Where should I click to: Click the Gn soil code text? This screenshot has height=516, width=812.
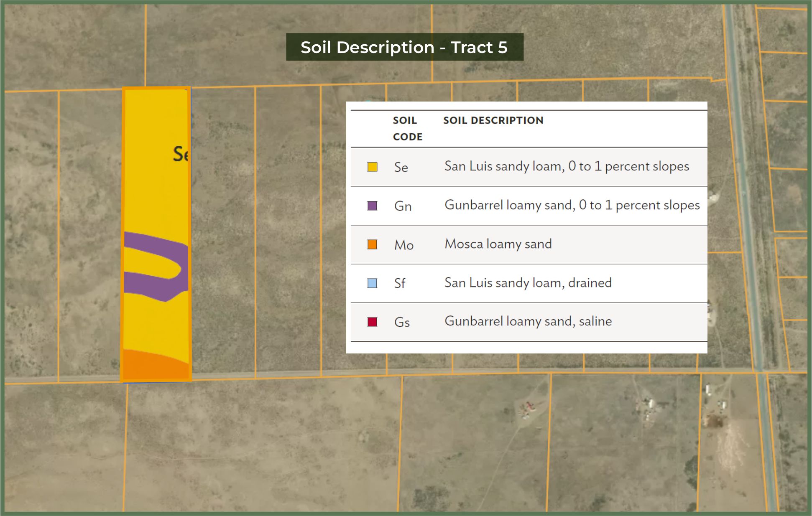[x=403, y=206]
